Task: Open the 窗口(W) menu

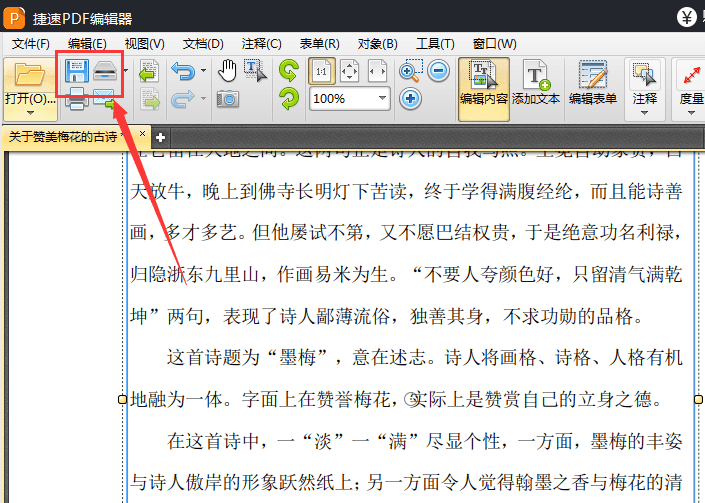Action: click(495, 44)
